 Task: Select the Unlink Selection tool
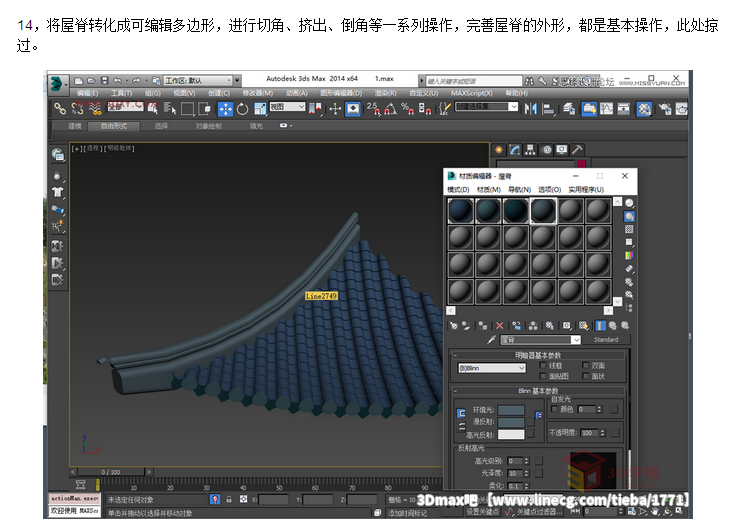[x=77, y=109]
